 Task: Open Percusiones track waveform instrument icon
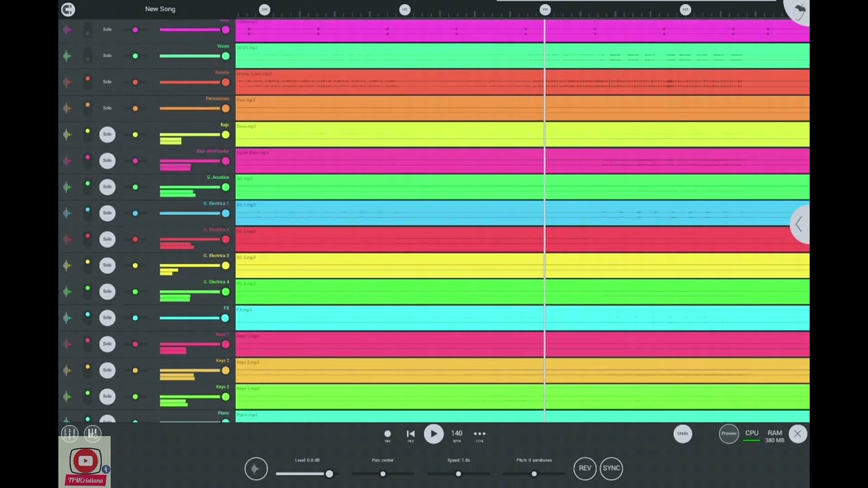[x=66, y=108]
